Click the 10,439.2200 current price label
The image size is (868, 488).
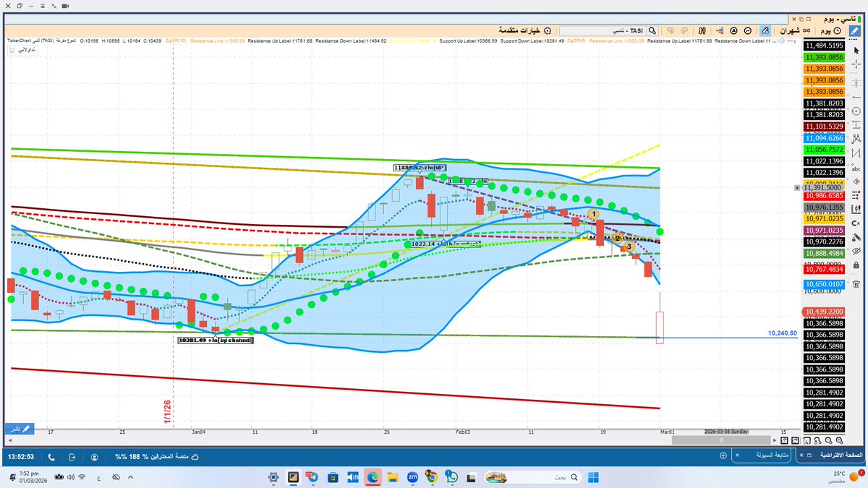click(x=823, y=312)
